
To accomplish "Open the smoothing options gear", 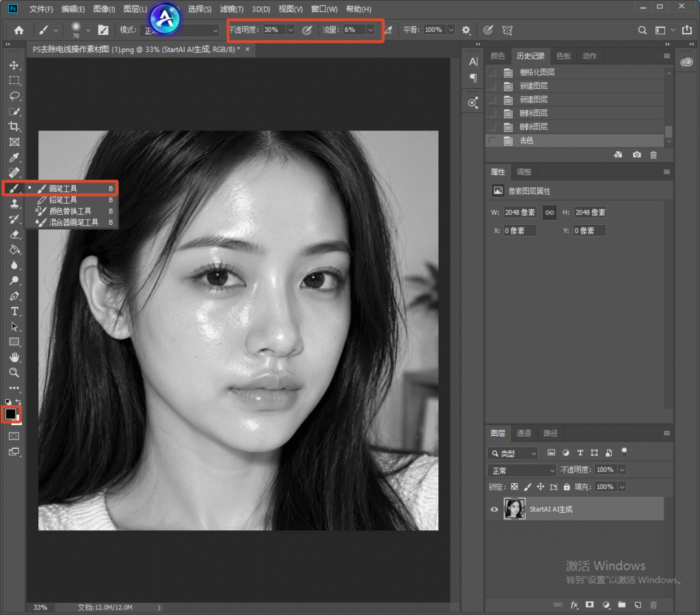I will coord(466,30).
